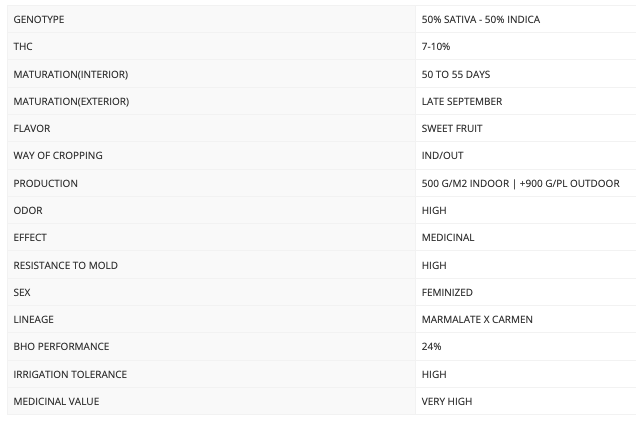
Task: Select the 7-10% THC value
Action: pyautogui.click(x=436, y=47)
